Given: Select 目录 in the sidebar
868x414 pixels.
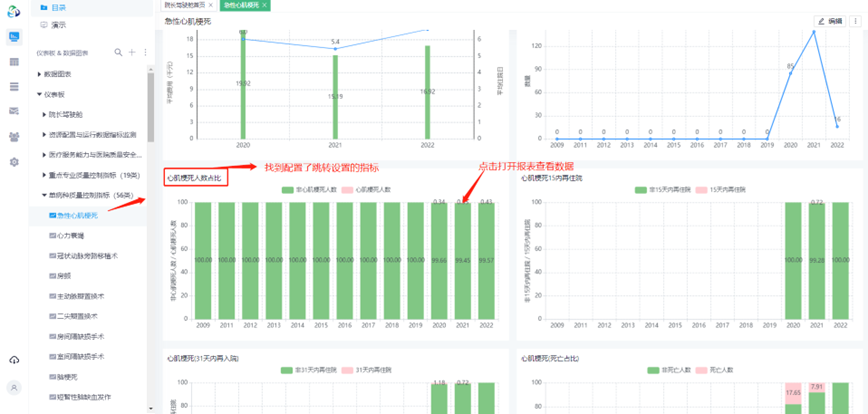Looking at the screenshot, I should click(x=58, y=7).
